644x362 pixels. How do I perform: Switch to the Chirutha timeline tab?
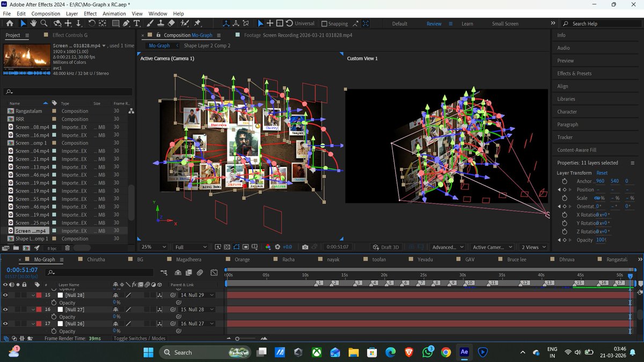click(96, 259)
